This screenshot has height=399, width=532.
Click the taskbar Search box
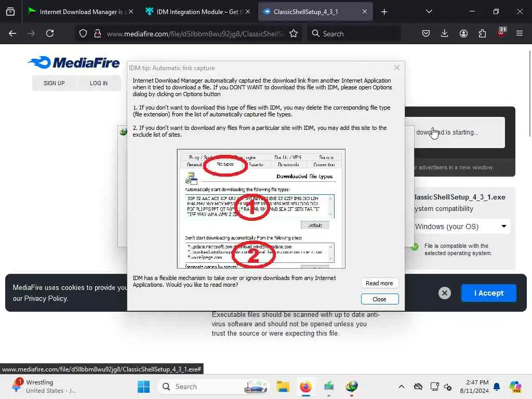click(214, 387)
